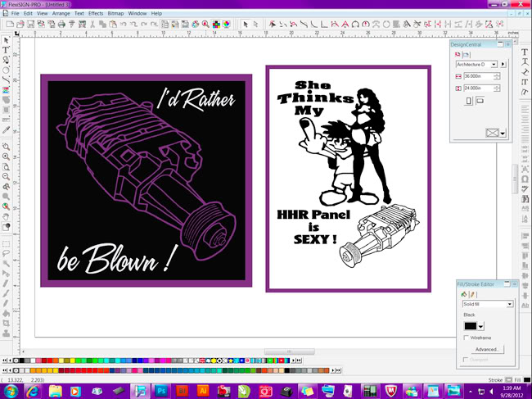Click the Zoom out magnifier in left toolbox
The width and height of the screenshot is (532, 399).
pyautogui.click(x=6, y=177)
